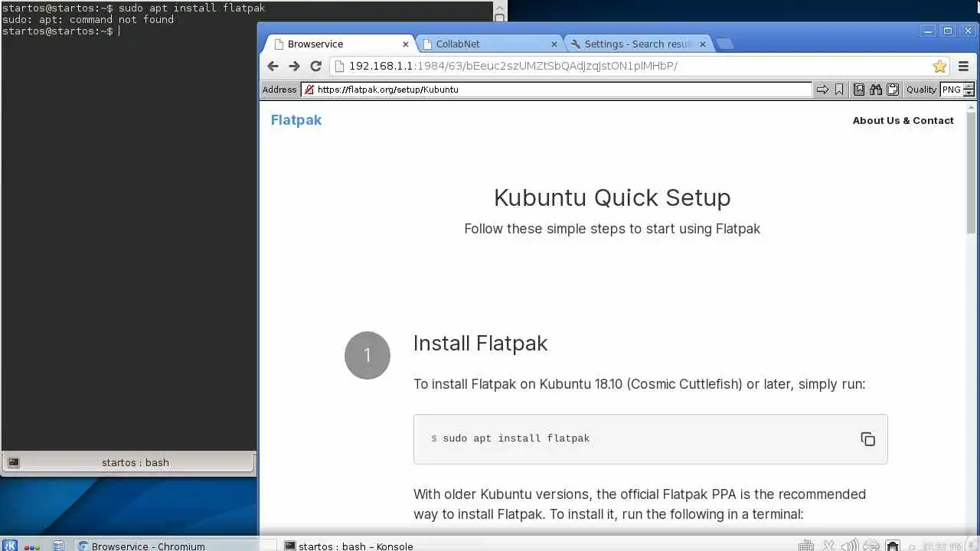
Task: Click 'sudo: apt: command not found' in the terminal
Action: tap(87, 20)
